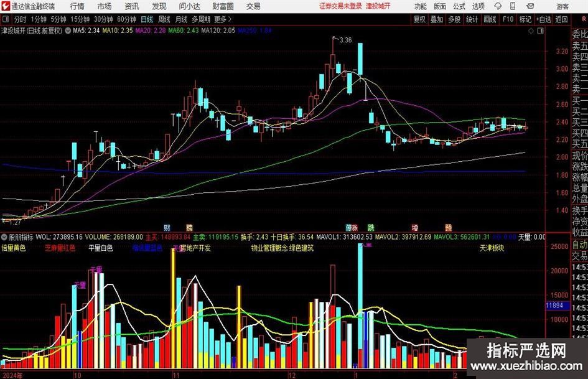This screenshot has height=379, width=588.
Task: Click the 证券交易未登录 login link
Action: point(340,6)
